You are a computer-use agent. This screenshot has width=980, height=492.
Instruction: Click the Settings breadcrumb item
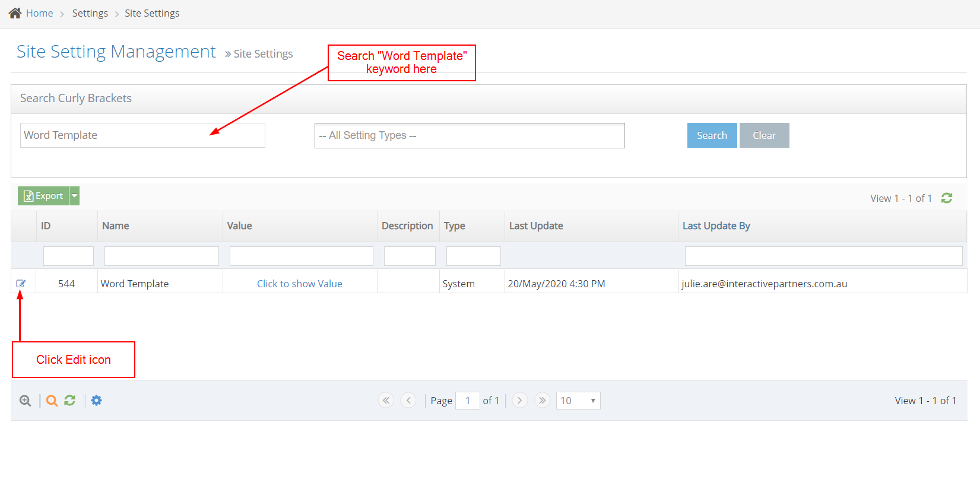point(90,13)
